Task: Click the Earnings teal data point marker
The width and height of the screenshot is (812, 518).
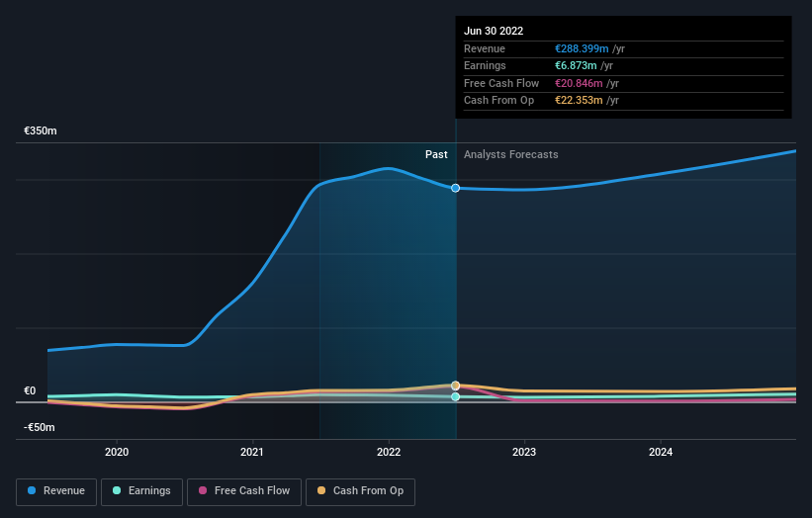Action: point(455,397)
